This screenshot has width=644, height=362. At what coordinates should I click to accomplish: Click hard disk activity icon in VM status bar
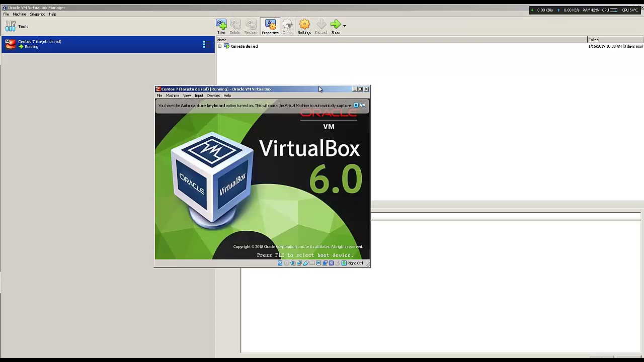pyautogui.click(x=280, y=263)
